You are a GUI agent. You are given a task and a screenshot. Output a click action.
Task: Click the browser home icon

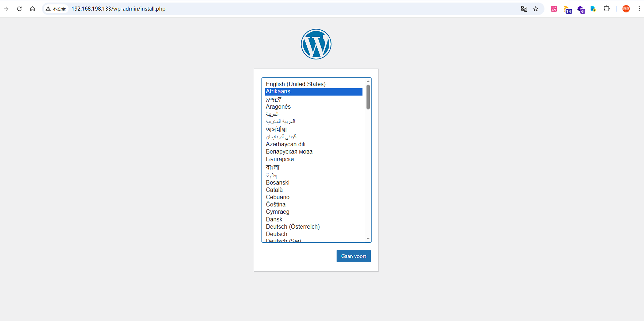coord(32,9)
